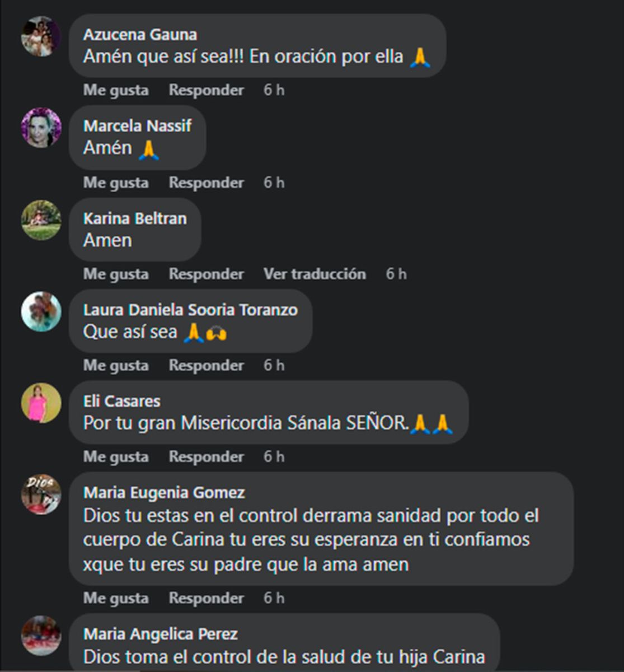Reply to Laura Daniela Sooria Toranzo's comment
624x672 pixels.
tap(207, 365)
